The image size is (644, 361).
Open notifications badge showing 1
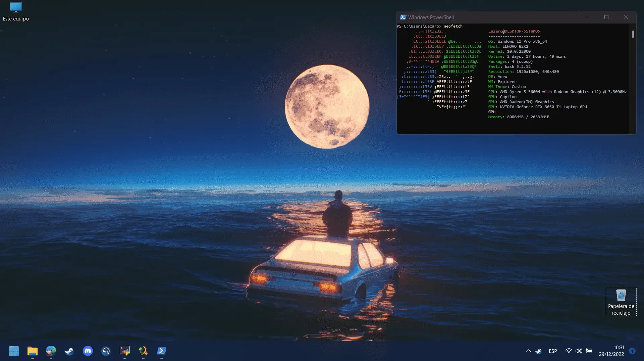click(x=632, y=351)
